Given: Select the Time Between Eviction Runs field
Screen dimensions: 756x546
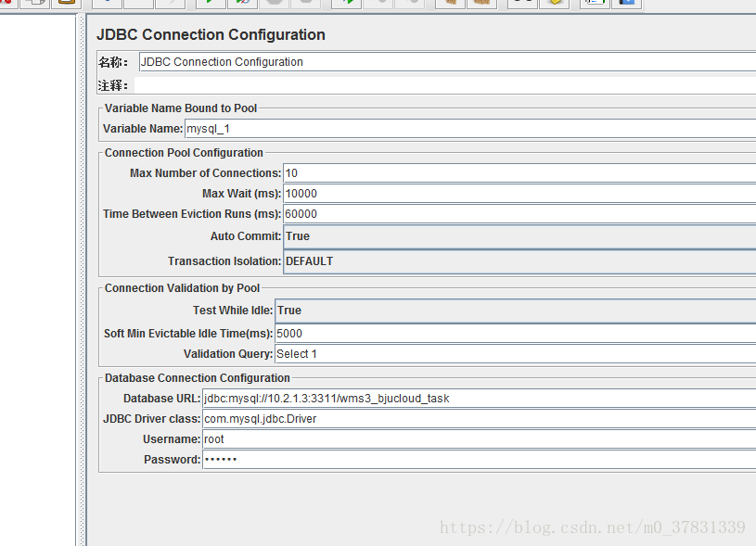Looking at the screenshot, I should pyautogui.click(x=519, y=214).
